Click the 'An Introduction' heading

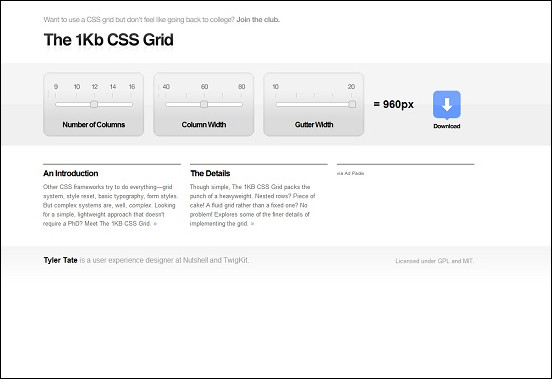71,173
